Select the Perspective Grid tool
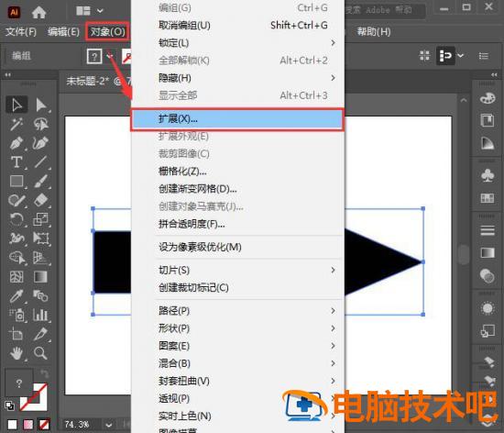Image resolution: width=504 pixels, height=433 pixels. pos(41,258)
